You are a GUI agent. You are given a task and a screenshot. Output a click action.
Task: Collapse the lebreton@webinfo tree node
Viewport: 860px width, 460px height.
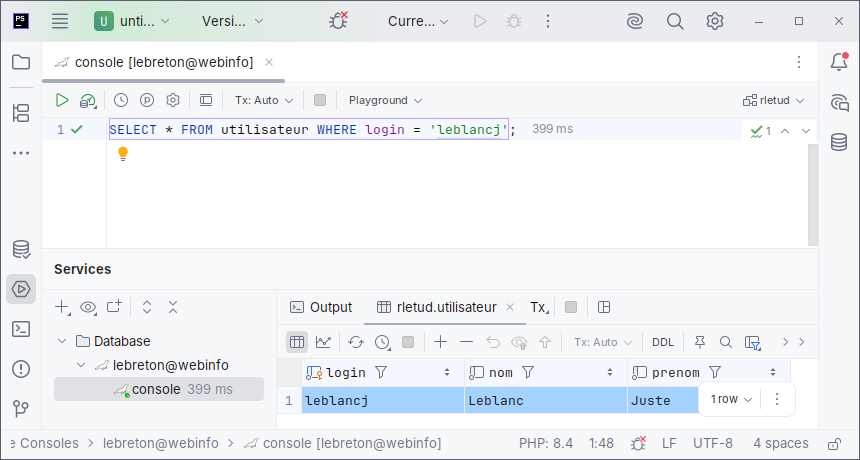coord(81,365)
